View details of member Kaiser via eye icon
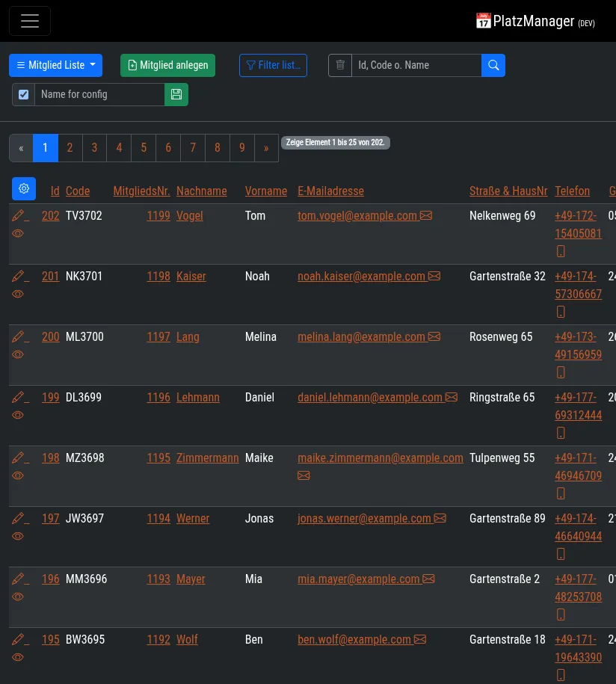Image resolution: width=616 pixels, height=684 pixels. coord(18,294)
